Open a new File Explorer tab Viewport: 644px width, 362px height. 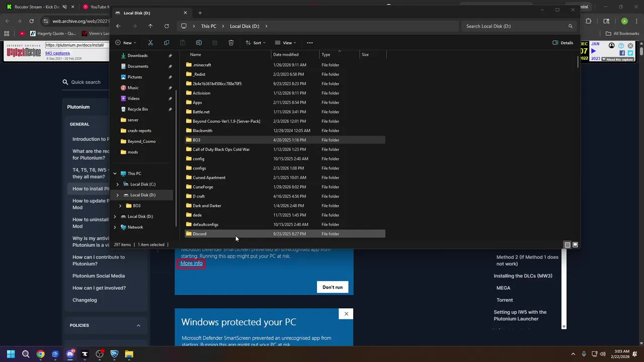pyautogui.click(x=200, y=13)
